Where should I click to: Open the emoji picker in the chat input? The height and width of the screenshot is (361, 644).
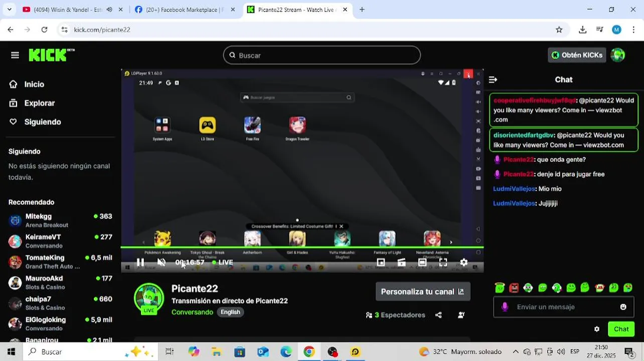pos(623,307)
